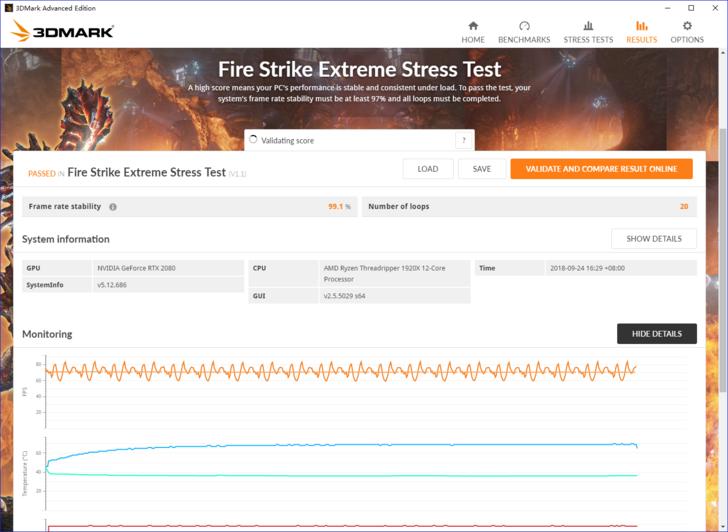The width and height of the screenshot is (728, 532).
Task: Click the LOAD button
Action: tap(428, 169)
